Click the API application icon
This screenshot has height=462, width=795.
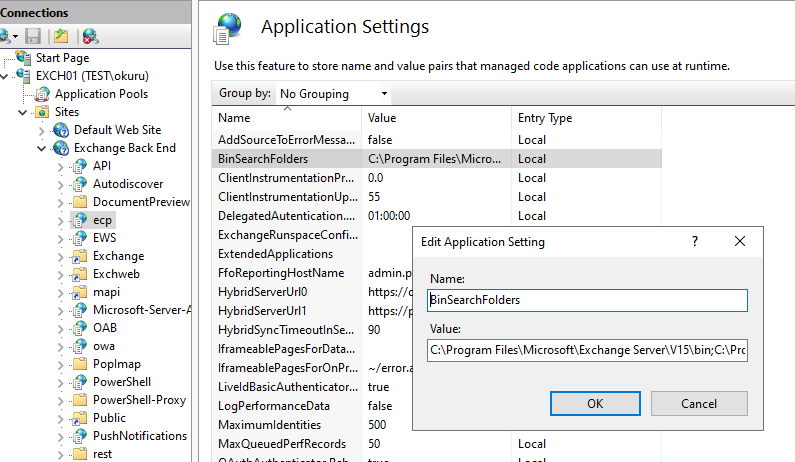pyautogui.click(x=80, y=166)
